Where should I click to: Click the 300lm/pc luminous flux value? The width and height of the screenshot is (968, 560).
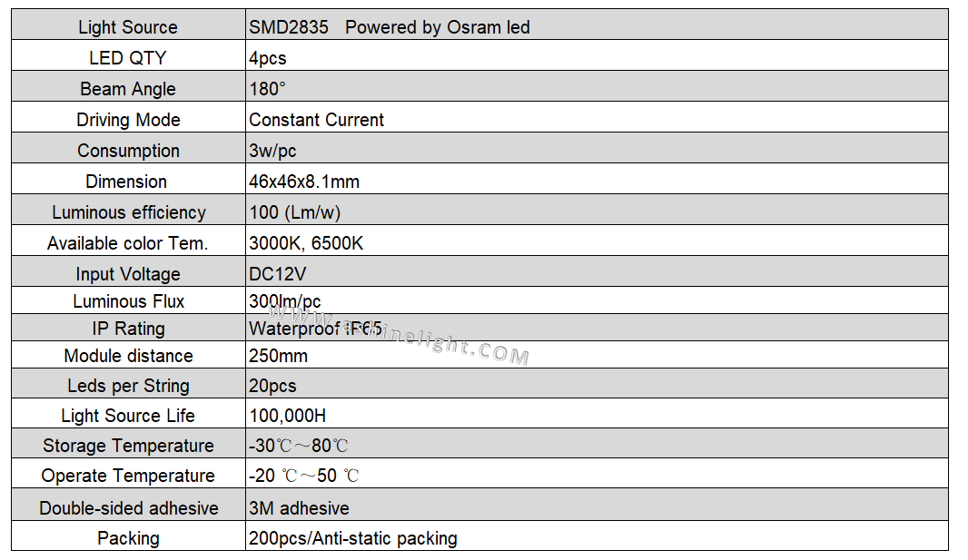tap(284, 301)
